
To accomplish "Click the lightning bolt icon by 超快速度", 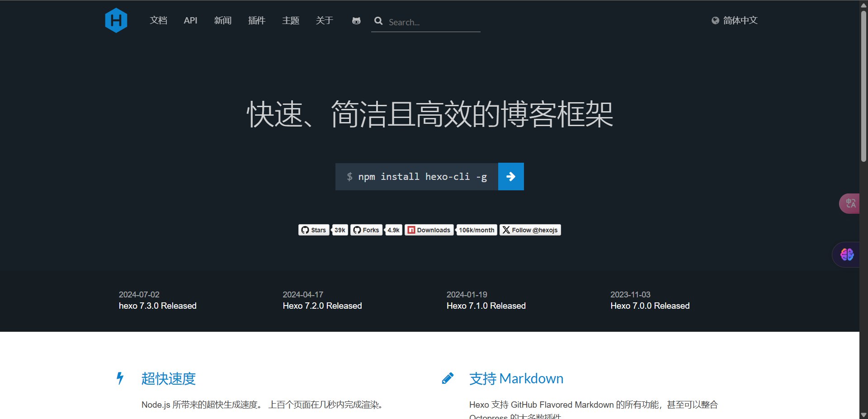I will (120, 378).
